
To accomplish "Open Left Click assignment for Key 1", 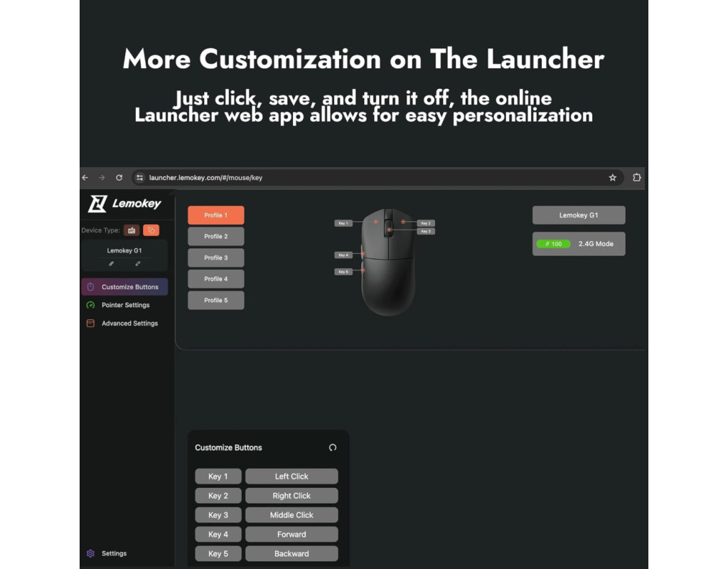I will click(291, 477).
